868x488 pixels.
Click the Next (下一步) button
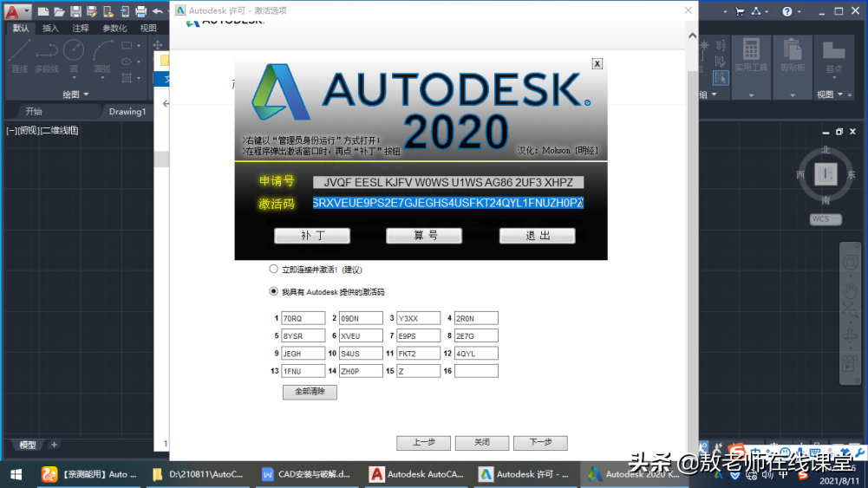click(540, 443)
